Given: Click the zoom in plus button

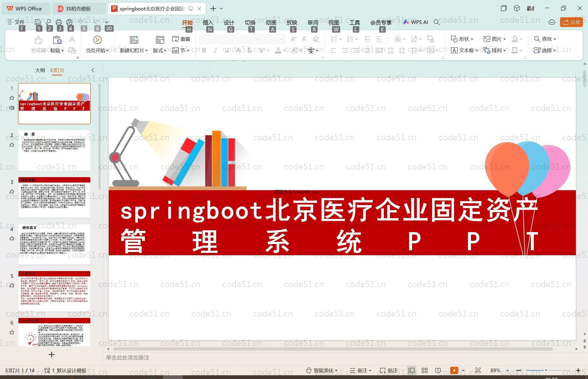Looking at the screenshot, I should [x=578, y=370].
